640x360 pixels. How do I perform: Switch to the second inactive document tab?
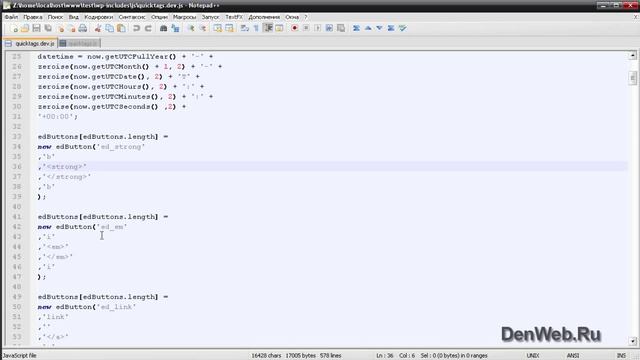[x=79, y=43]
